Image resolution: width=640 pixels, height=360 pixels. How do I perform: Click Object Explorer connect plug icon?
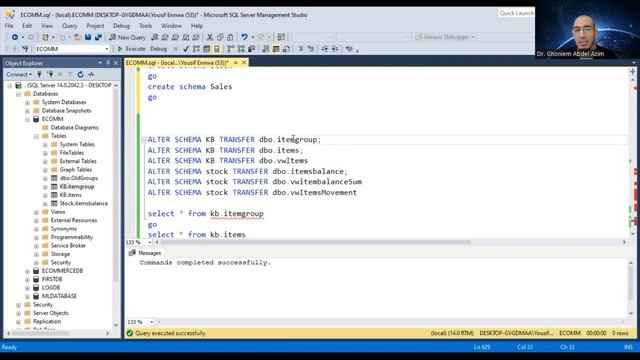coord(40,74)
